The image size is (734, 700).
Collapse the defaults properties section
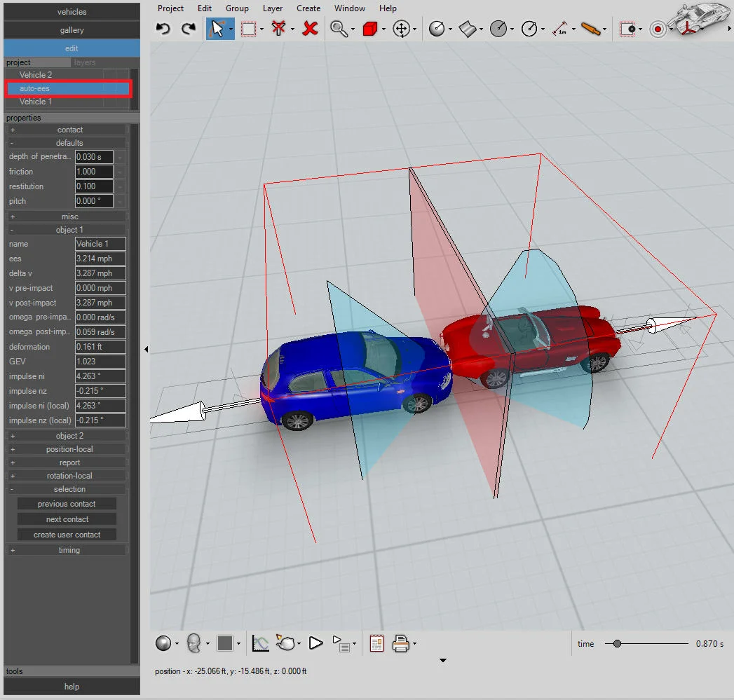coord(66,143)
